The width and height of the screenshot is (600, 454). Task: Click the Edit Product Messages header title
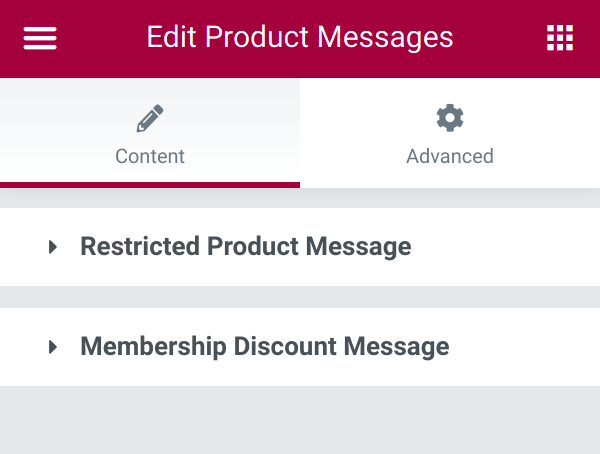(x=300, y=37)
